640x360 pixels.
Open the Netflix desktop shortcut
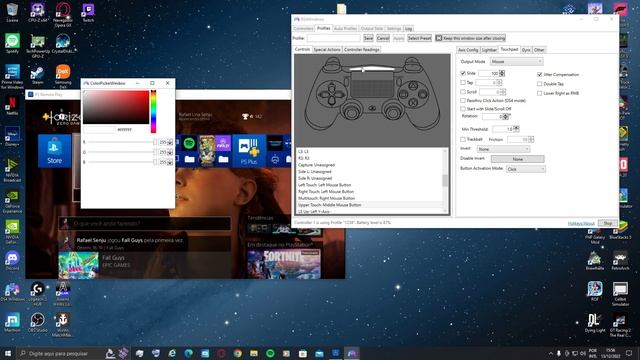tap(12, 105)
